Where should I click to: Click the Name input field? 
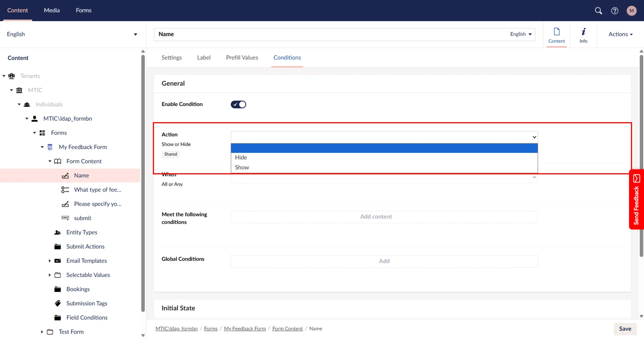pyautogui.click(x=330, y=34)
